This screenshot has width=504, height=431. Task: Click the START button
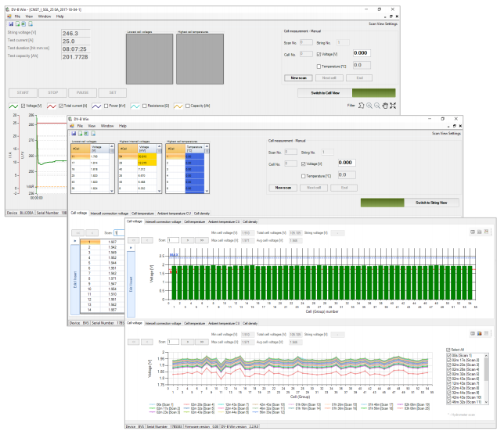(23, 93)
